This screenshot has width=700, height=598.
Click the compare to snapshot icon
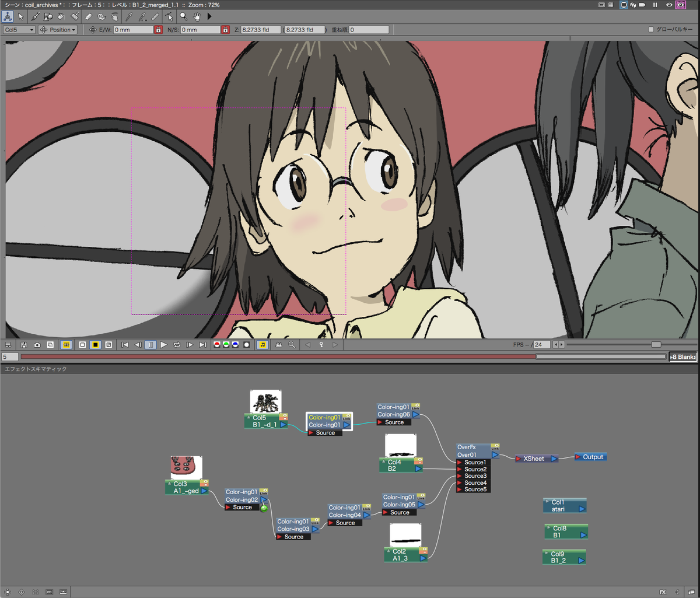(50, 345)
